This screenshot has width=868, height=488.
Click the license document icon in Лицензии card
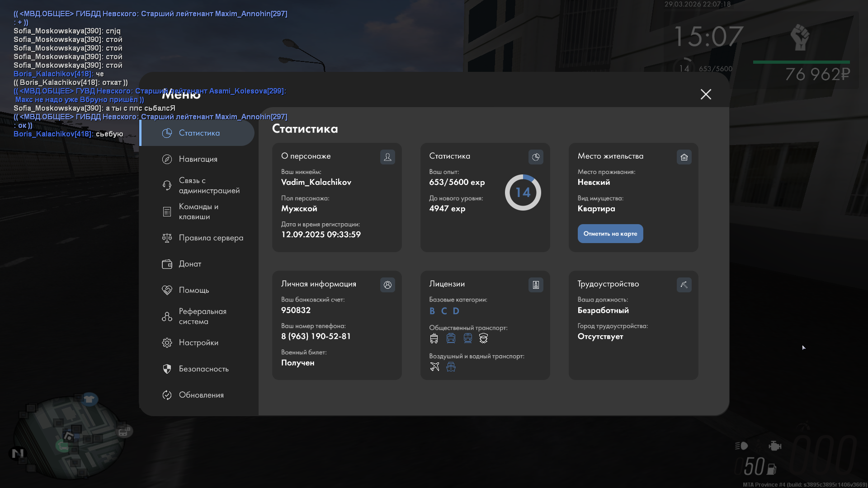click(536, 285)
